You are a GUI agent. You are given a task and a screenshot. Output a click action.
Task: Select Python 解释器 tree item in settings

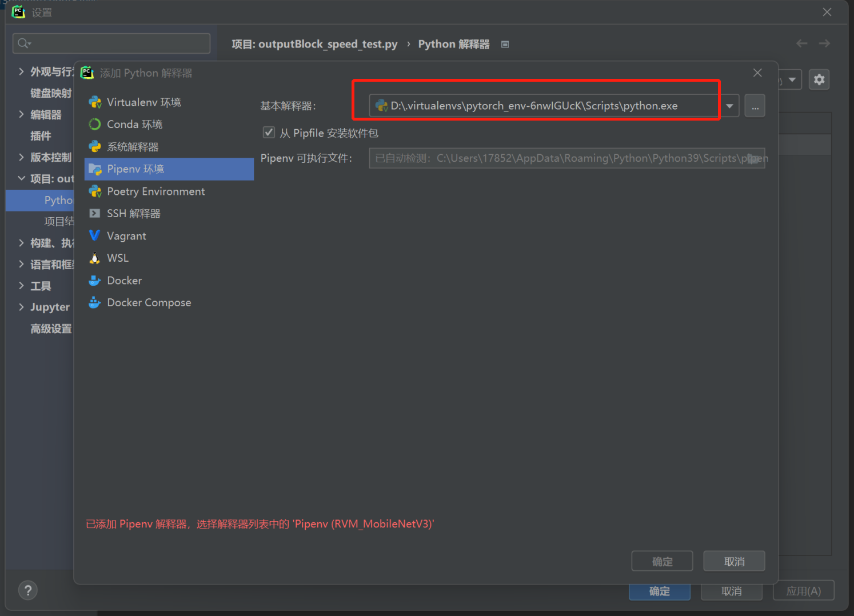[x=40, y=200]
